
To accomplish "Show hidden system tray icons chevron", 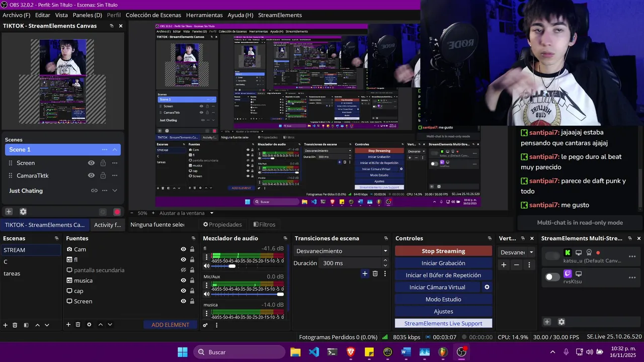I will [552, 352].
